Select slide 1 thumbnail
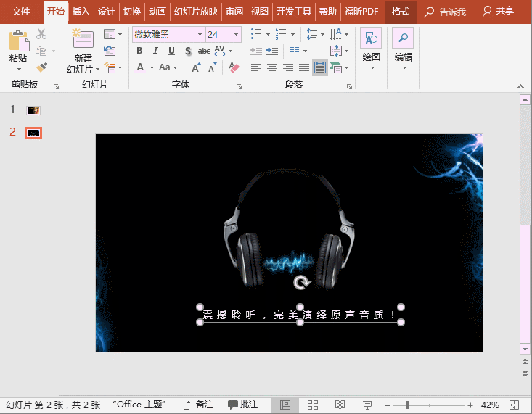This screenshot has height=414, width=532. point(33,110)
